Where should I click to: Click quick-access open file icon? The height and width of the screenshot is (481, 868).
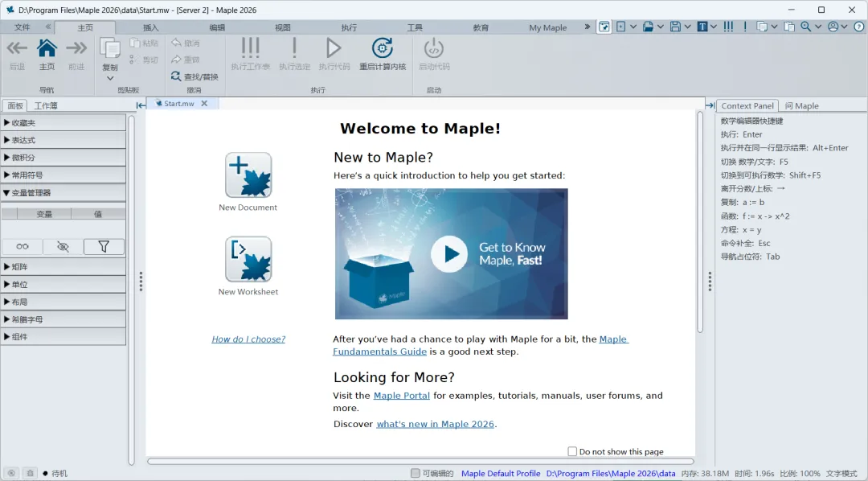tap(648, 27)
